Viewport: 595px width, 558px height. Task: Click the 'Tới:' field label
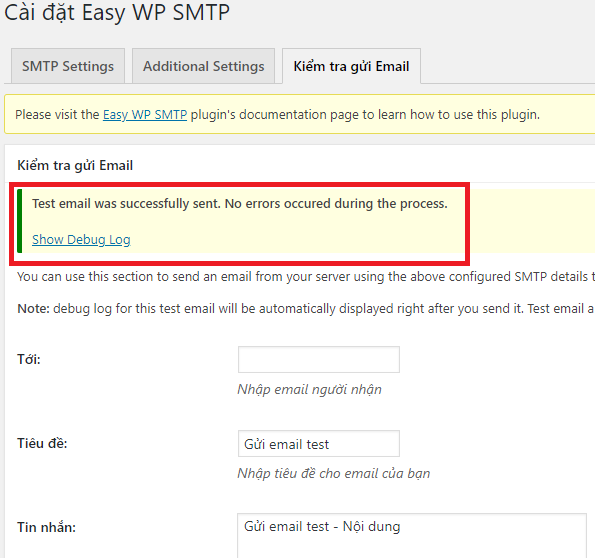[x=29, y=359]
